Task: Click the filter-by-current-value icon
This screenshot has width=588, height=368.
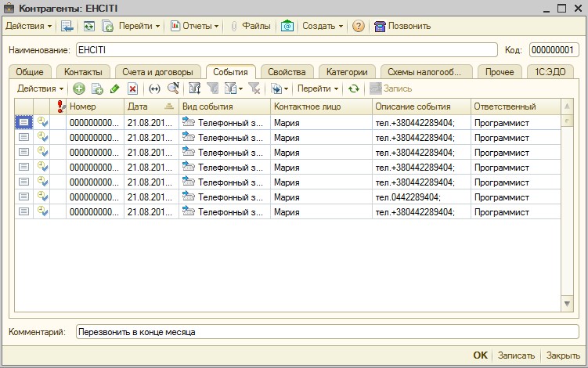Action: point(213,88)
